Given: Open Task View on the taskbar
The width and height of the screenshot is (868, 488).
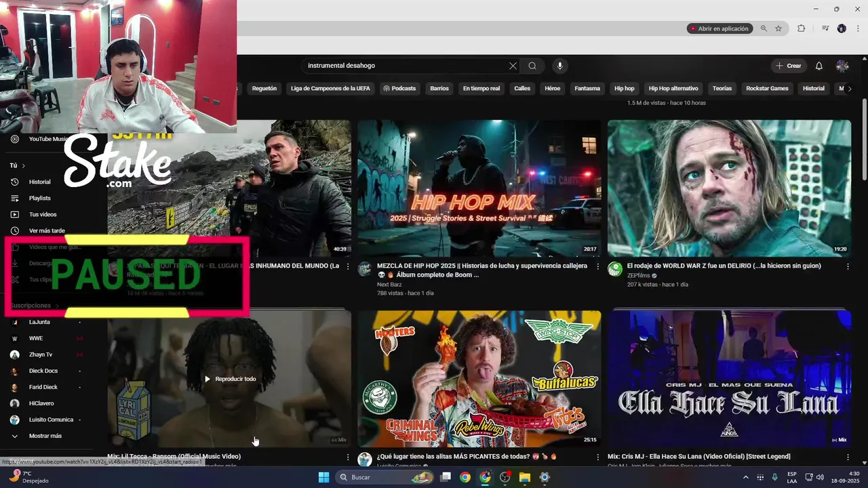Looking at the screenshot, I should 446,477.
